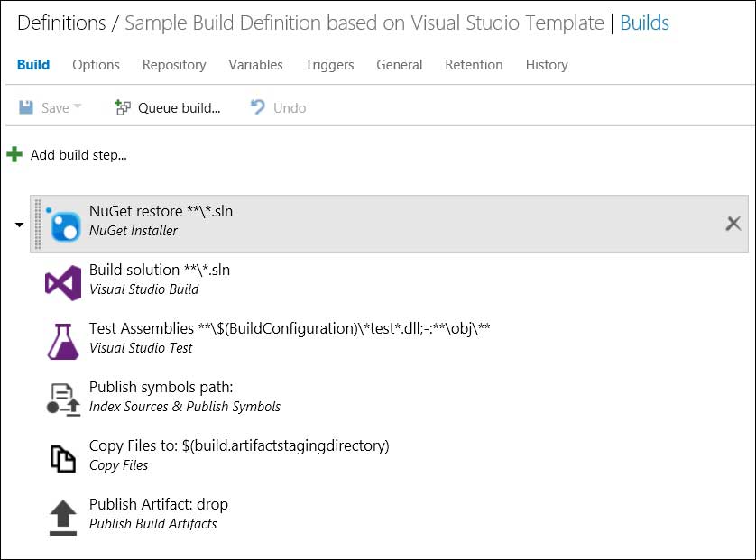
Task: Switch to the Options tab
Action: coord(96,65)
